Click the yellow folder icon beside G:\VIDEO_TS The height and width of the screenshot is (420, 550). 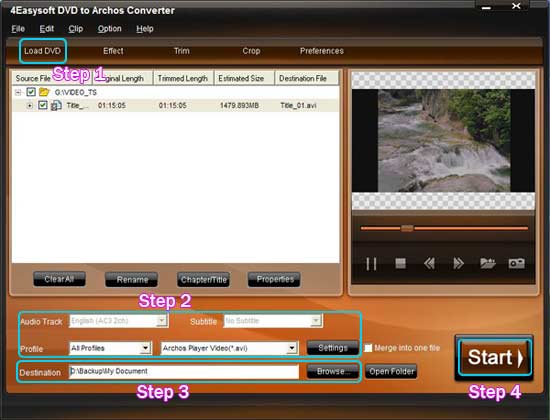pyautogui.click(x=44, y=92)
